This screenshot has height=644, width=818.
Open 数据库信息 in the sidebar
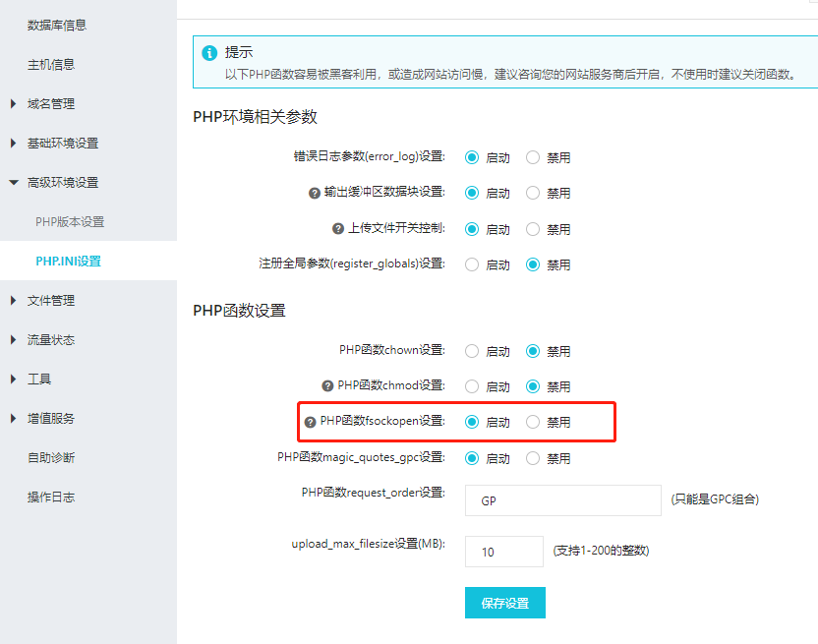pyautogui.click(x=57, y=25)
